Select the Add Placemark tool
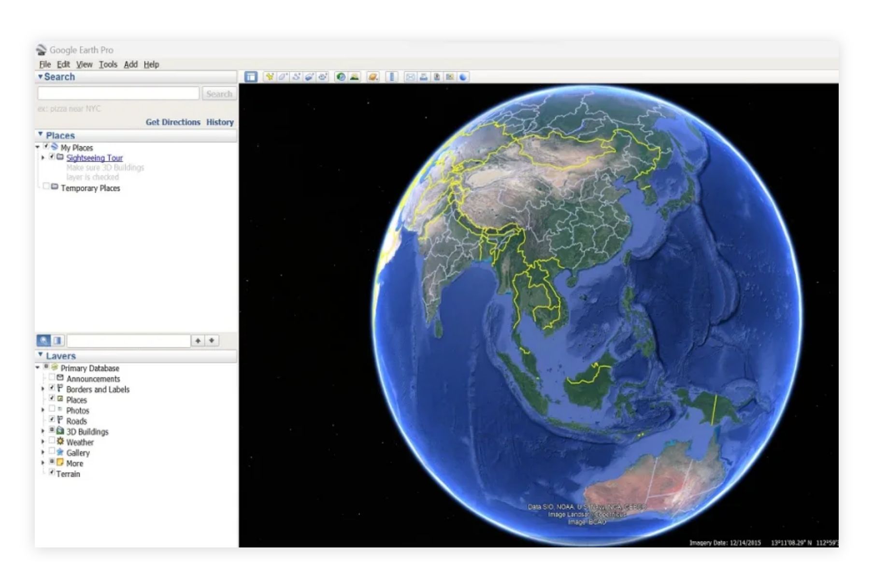873x588 pixels. [270, 76]
